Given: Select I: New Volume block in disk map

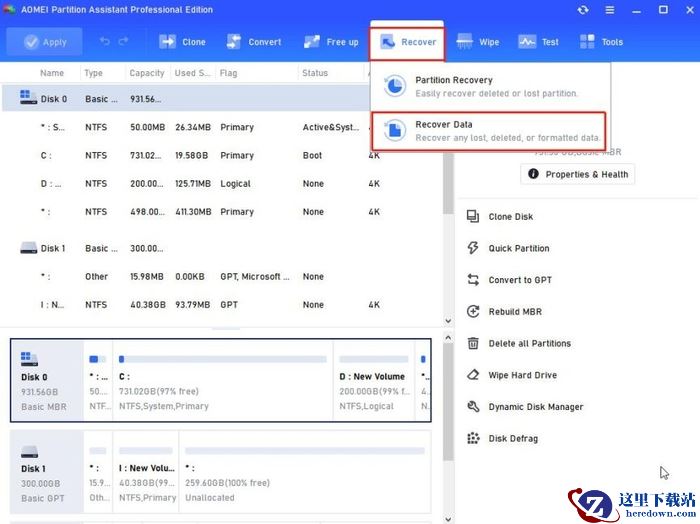Looking at the screenshot, I should click(146, 472).
